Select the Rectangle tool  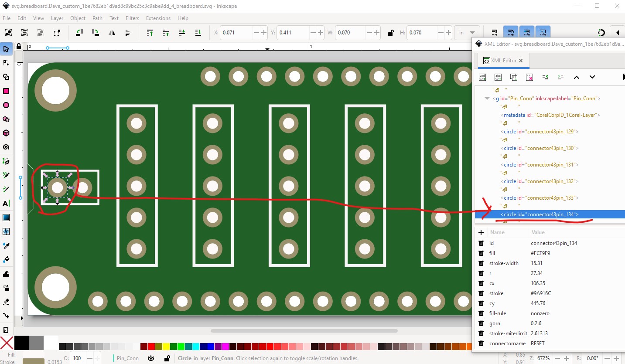(x=6, y=91)
